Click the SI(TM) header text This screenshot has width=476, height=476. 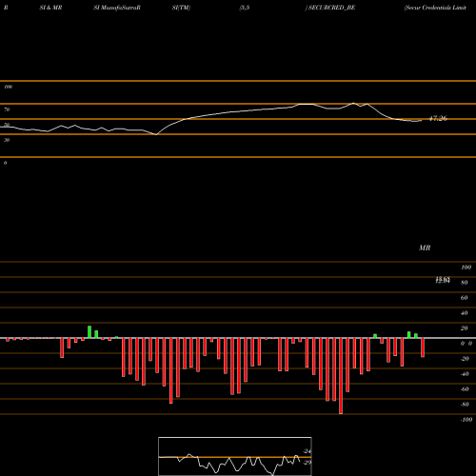coord(181,8)
